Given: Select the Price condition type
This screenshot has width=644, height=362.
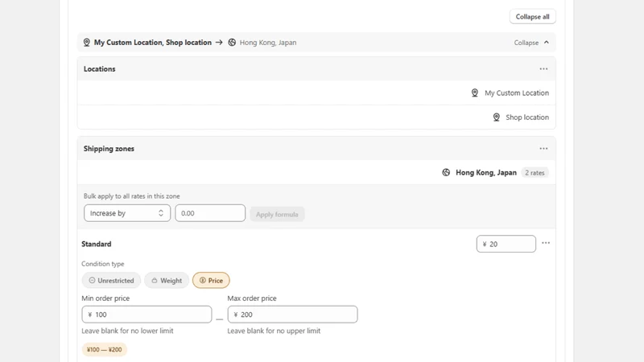Looking at the screenshot, I should click(211, 280).
